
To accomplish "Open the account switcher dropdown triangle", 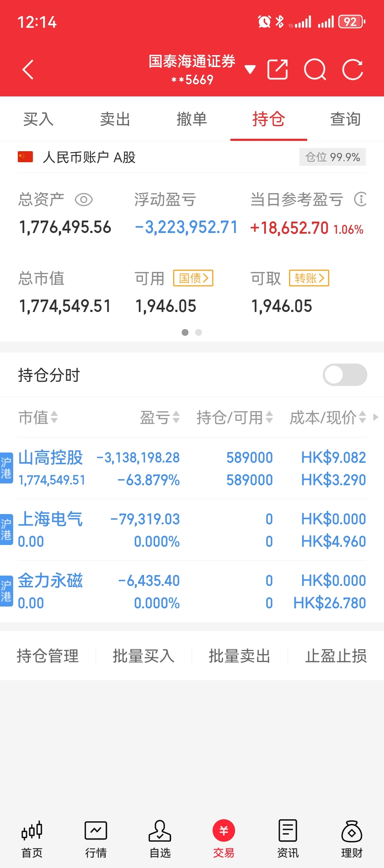I will coord(250,69).
